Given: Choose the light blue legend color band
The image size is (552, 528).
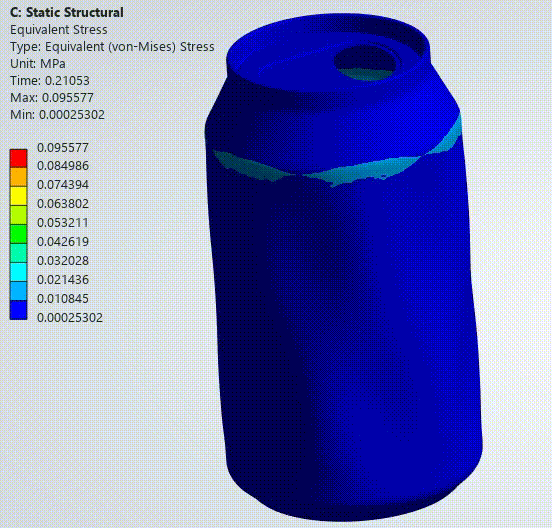Looking at the screenshot, I should [x=18, y=291].
